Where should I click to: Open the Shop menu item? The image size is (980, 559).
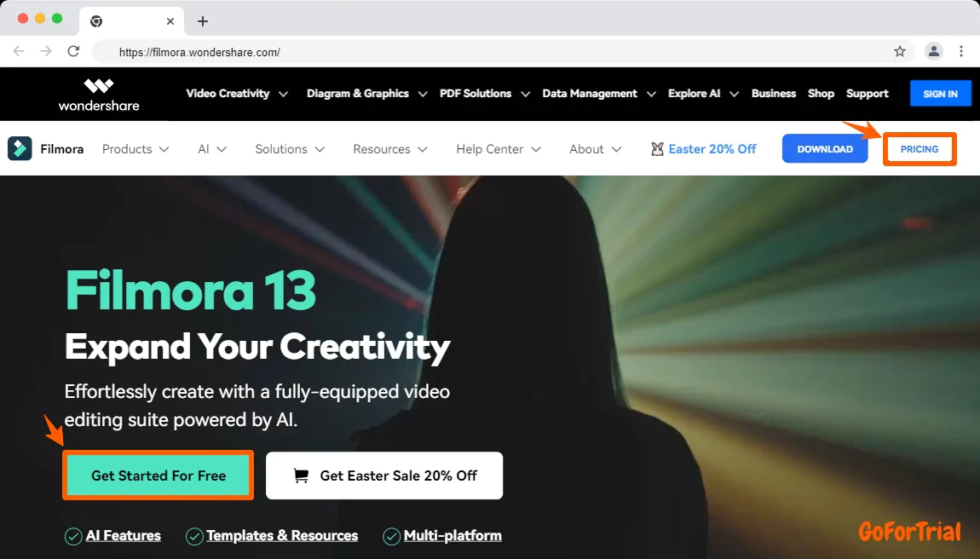[x=821, y=94]
